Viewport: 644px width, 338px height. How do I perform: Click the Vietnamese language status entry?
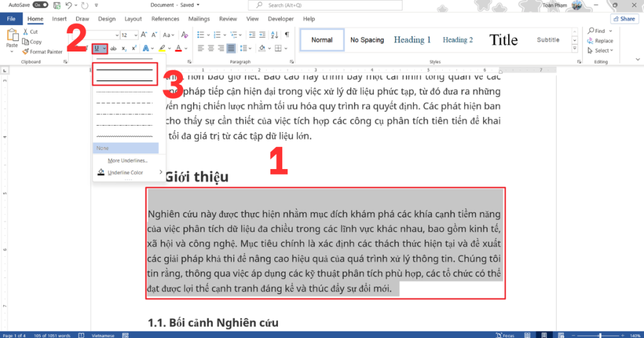click(x=103, y=335)
